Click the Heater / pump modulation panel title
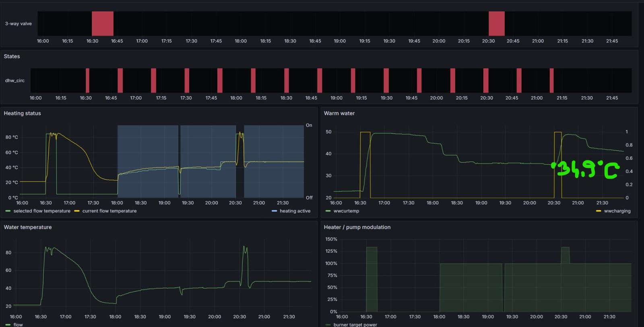 (x=357, y=227)
